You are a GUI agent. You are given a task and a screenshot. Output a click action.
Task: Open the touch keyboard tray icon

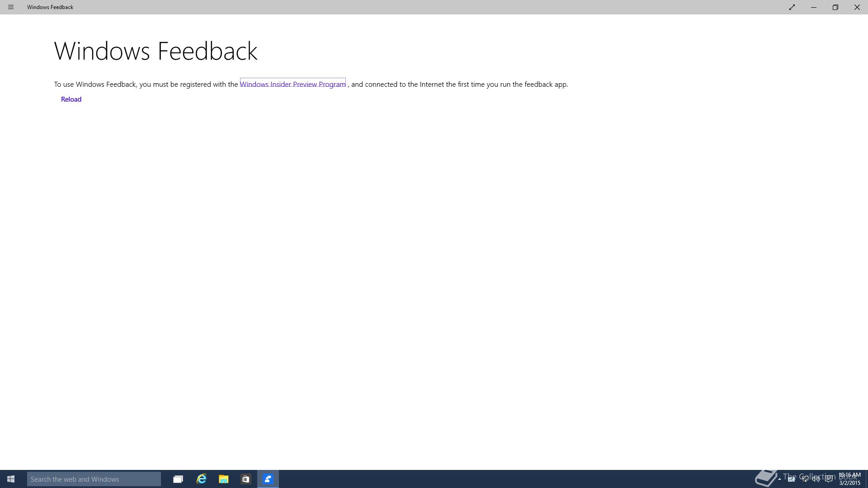[792, 479]
